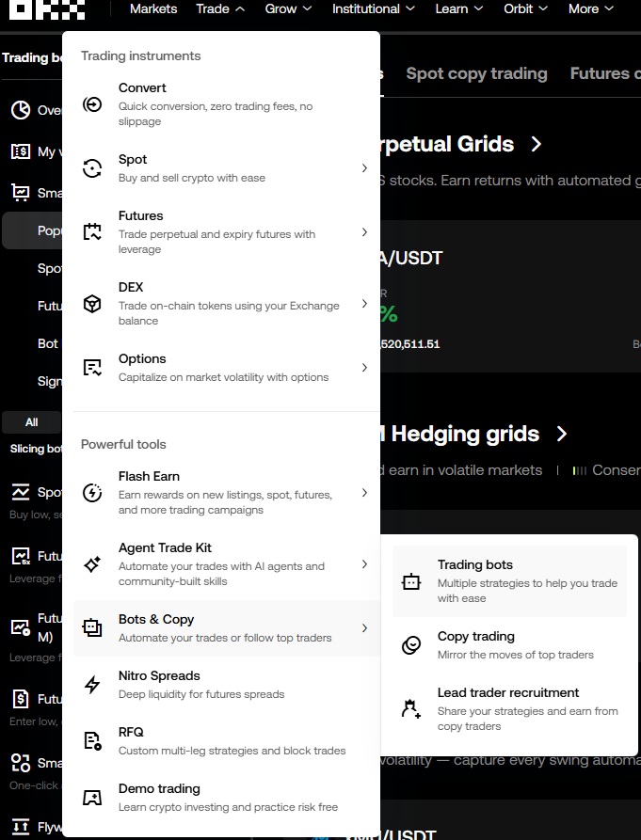
Task: Open Trading bots submenu item
Action: pos(509,581)
